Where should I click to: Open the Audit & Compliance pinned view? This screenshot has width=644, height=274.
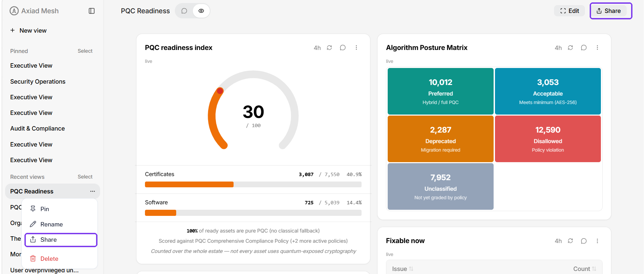pos(37,129)
